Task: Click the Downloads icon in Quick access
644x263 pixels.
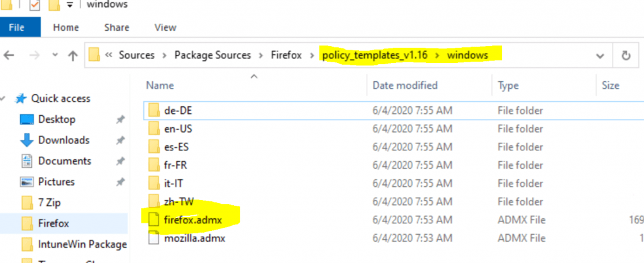Action: [27, 140]
